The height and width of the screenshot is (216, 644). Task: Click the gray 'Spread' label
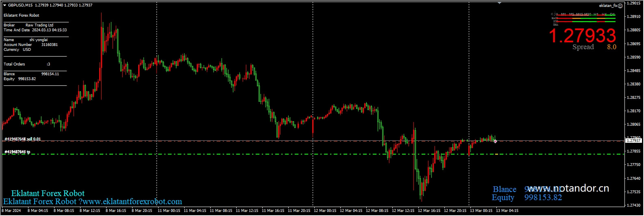tap(583, 47)
